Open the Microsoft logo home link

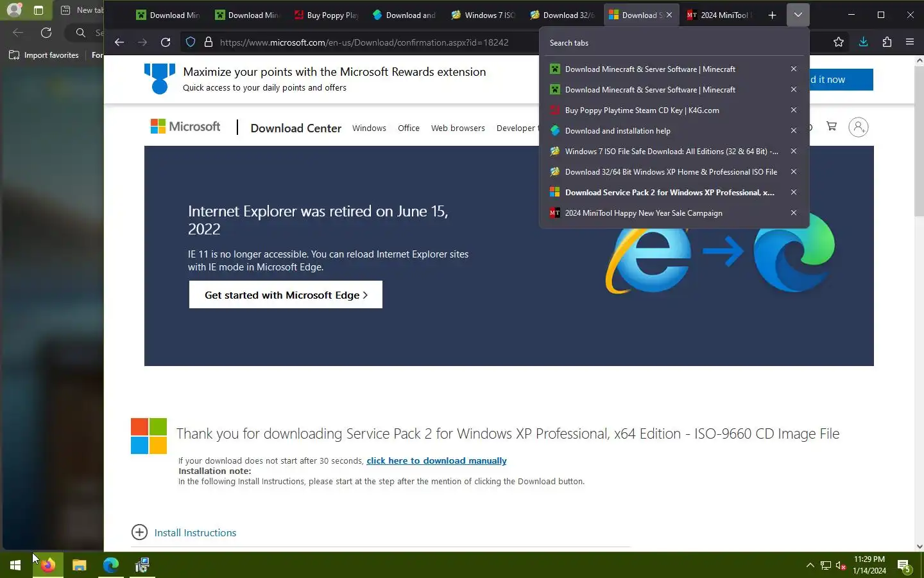tap(185, 127)
